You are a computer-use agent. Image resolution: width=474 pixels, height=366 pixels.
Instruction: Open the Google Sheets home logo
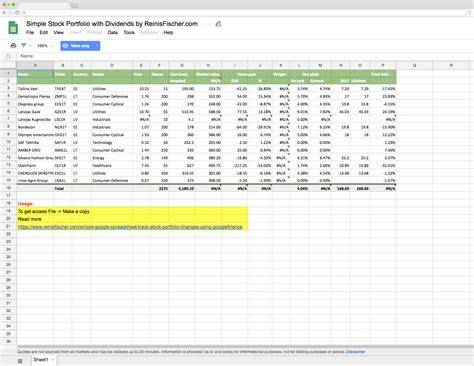pyautogui.click(x=13, y=28)
